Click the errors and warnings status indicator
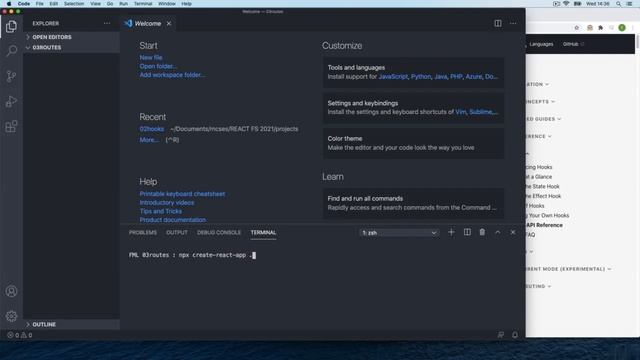This screenshot has width=640, height=360. coord(20,335)
